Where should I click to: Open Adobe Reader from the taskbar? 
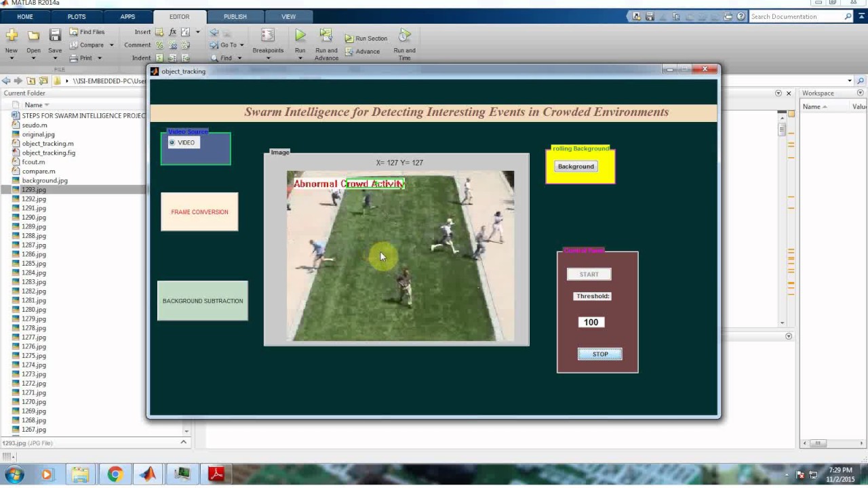[x=216, y=474]
